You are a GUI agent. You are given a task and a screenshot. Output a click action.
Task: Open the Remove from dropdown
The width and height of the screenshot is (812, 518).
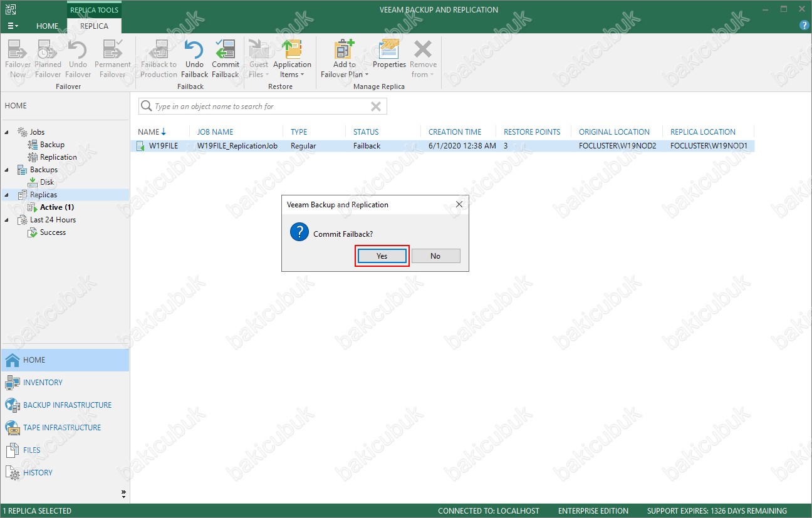click(x=423, y=59)
